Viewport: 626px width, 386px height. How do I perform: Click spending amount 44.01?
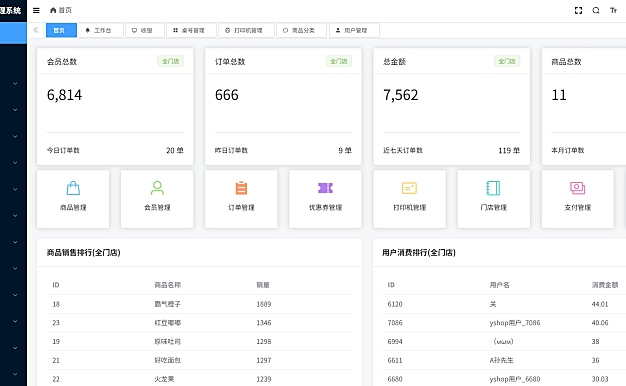click(600, 304)
